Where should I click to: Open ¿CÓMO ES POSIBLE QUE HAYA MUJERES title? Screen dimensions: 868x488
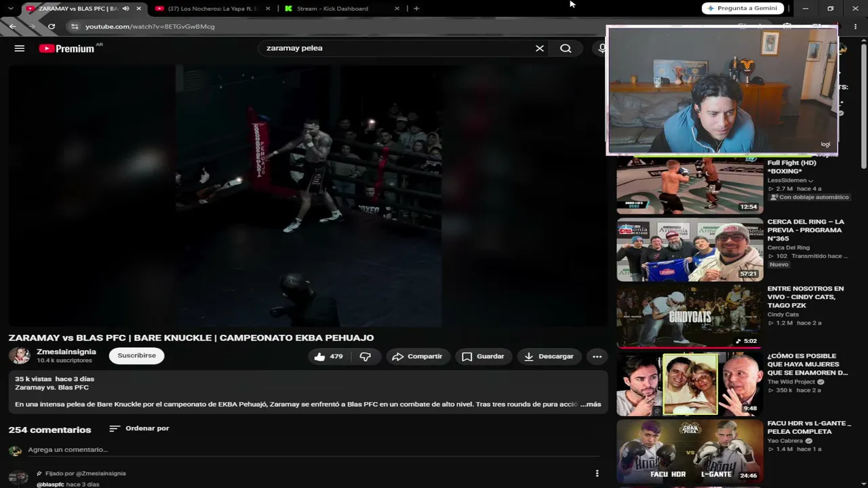[808, 364]
